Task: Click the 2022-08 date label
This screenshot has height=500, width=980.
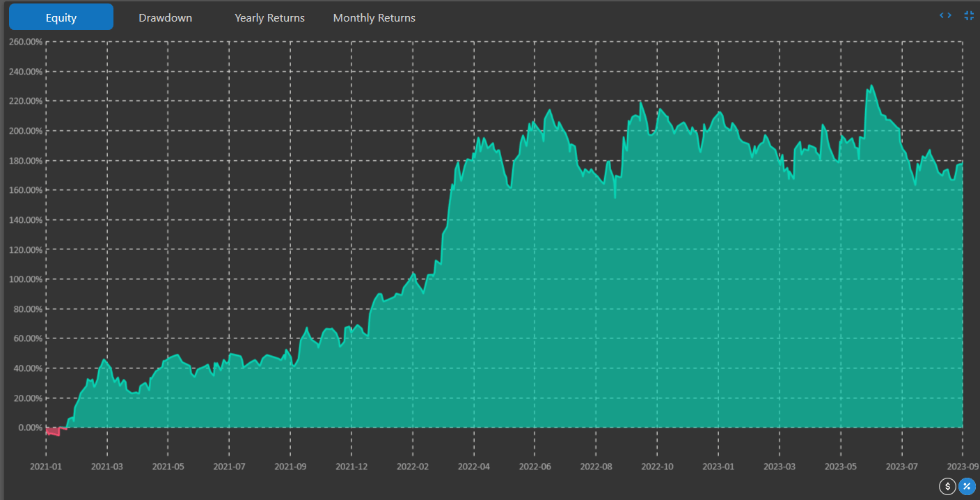Action: [596, 466]
